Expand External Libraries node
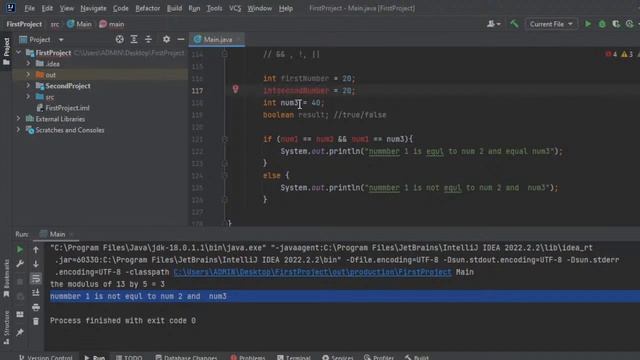This screenshot has height=360, width=640. click(x=18, y=119)
